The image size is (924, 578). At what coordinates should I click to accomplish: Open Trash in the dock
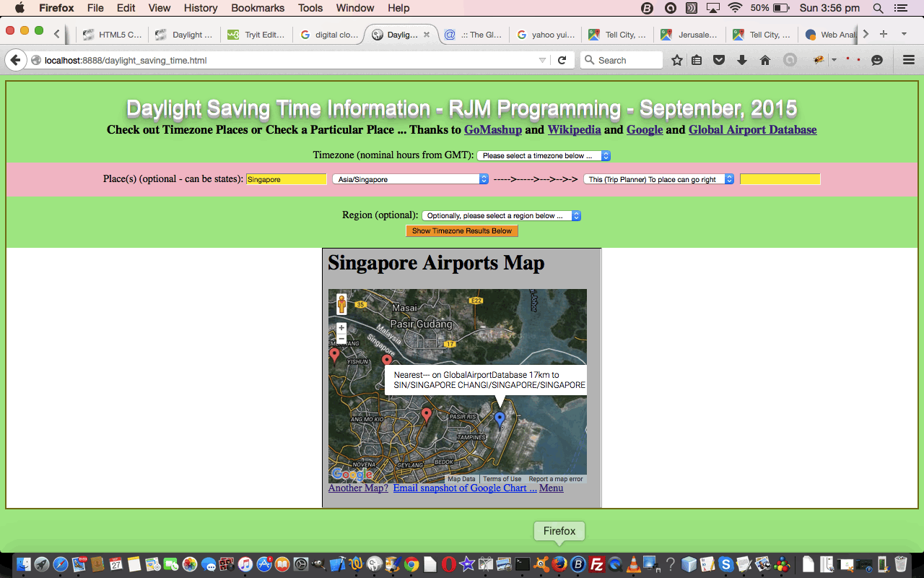pos(901,564)
